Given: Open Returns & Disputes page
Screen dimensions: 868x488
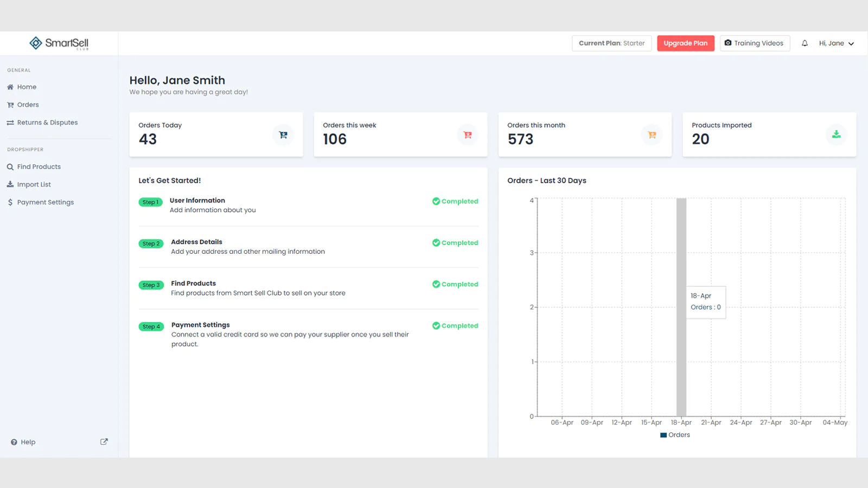Looking at the screenshot, I should click(x=47, y=123).
